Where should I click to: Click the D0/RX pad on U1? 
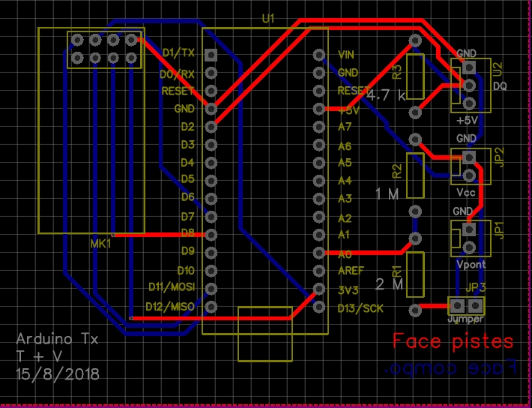[x=211, y=73]
